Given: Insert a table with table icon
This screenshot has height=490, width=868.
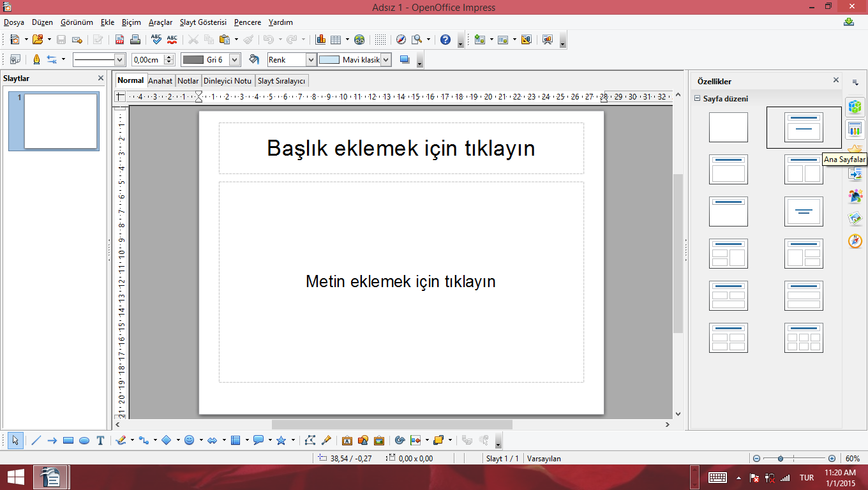Looking at the screenshot, I should tap(336, 40).
